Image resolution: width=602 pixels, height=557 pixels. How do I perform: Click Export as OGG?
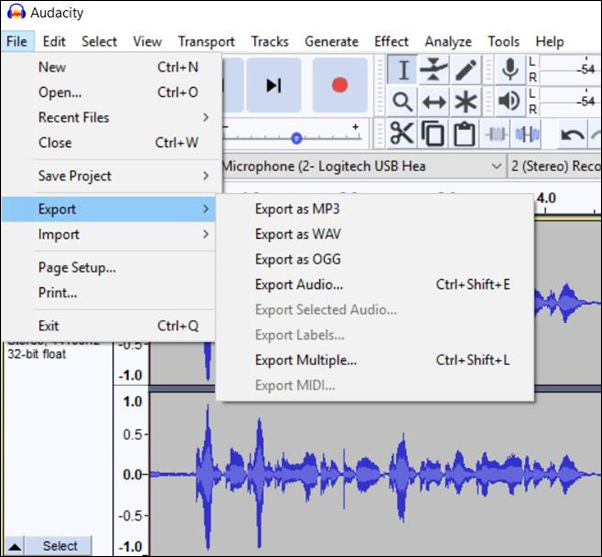point(375,259)
